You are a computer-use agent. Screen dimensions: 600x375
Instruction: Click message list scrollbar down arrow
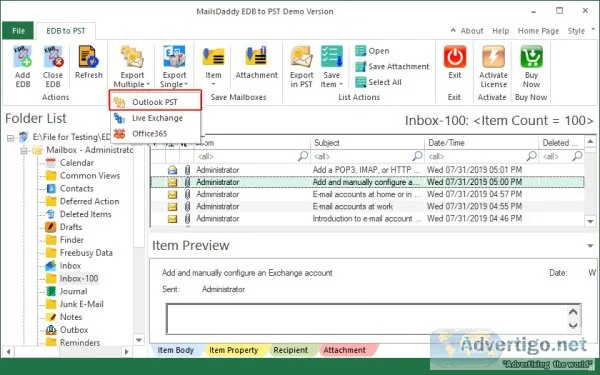(590, 221)
